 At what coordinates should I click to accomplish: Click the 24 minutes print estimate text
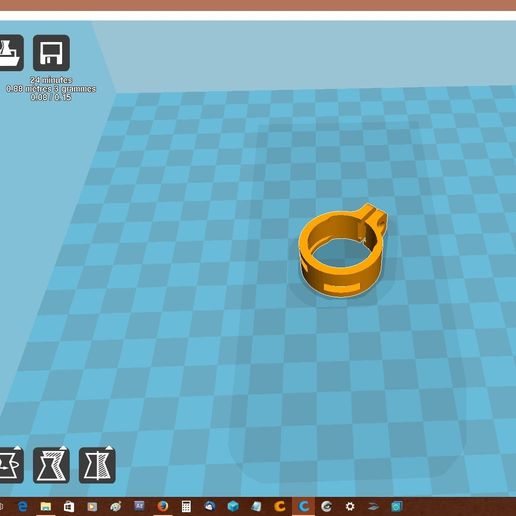pyautogui.click(x=51, y=80)
